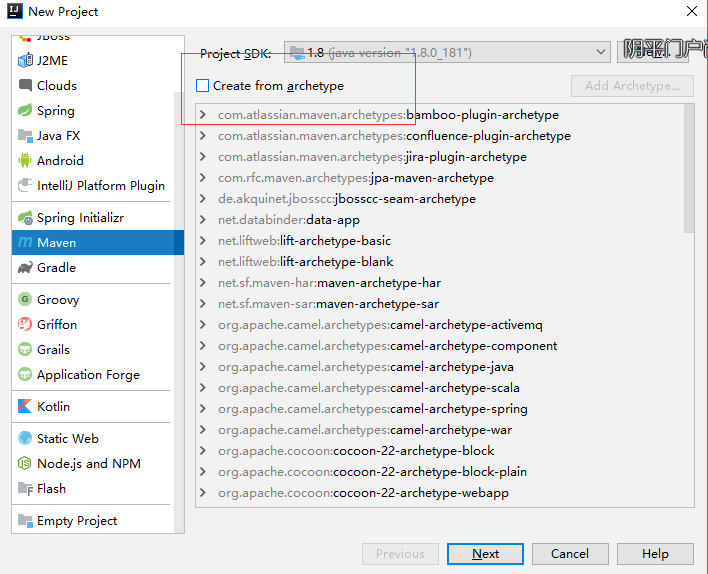This screenshot has height=574, width=708.
Task: Expand the jbosscc-seam-archetype node
Action: pos(203,199)
